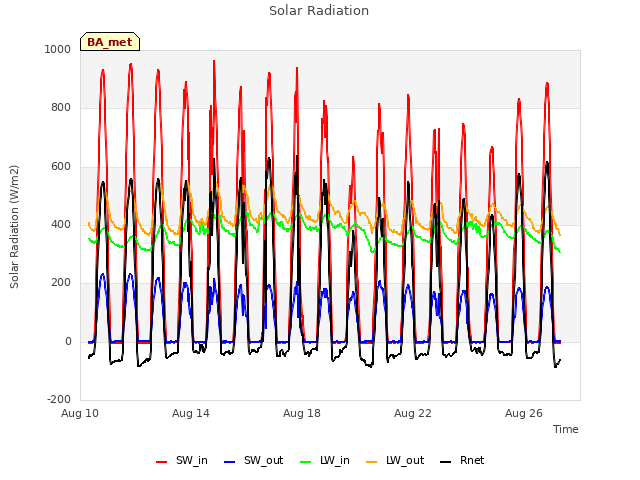The width and height of the screenshot is (640, 480).
Task: Toggle the Rnet legend entry
Action: (462, 460)
